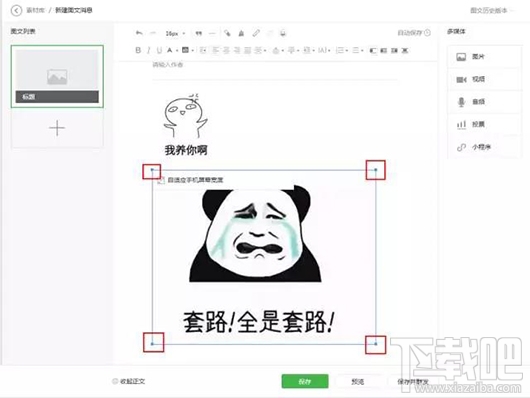Insert a mini program via 小程序 option

[x=484, y=147]
